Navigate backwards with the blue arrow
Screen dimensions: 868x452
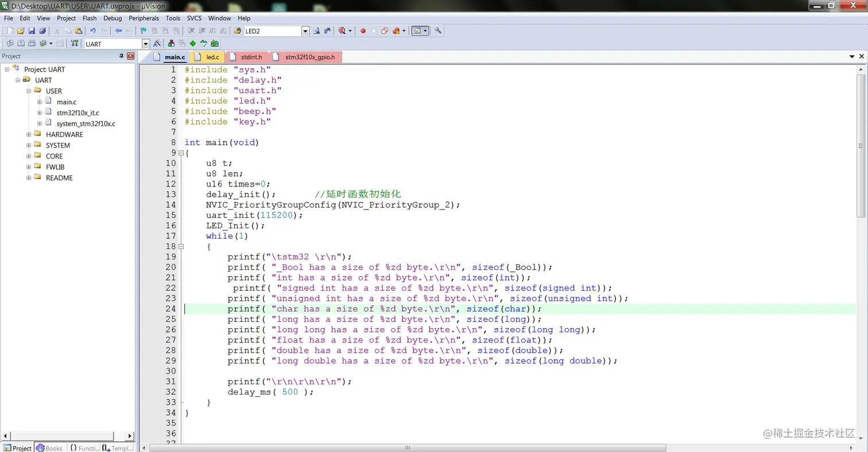pos(119,31)
